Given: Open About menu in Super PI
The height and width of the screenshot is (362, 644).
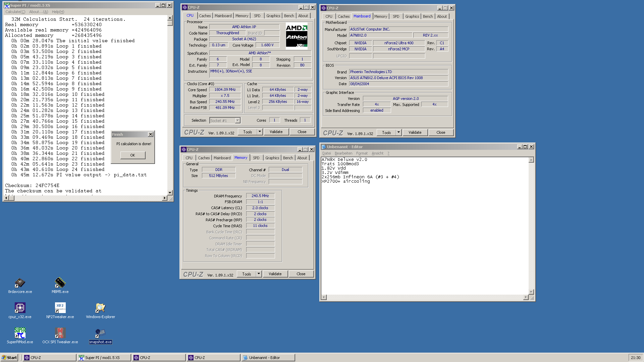Looking at the screenshot, I should [x=39, y=12].
